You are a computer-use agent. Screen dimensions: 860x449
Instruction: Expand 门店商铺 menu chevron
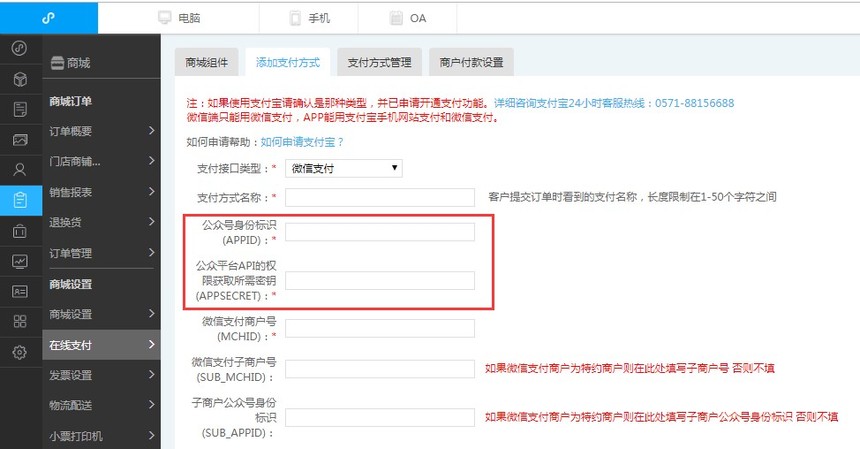point(152,161)
